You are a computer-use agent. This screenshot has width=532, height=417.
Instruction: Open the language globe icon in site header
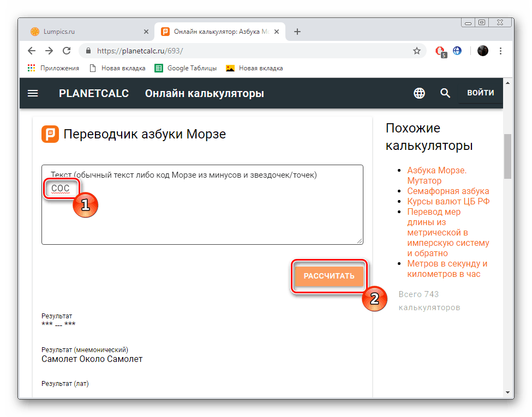pyautogui.click(x=419, y=93)
